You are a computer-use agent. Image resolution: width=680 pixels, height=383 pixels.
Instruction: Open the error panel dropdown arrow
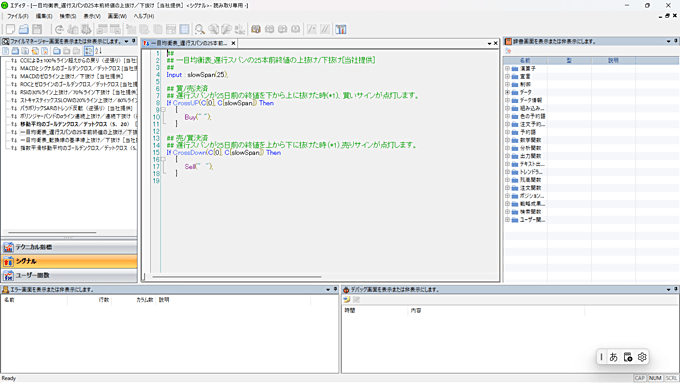click(x=328, y=290)
